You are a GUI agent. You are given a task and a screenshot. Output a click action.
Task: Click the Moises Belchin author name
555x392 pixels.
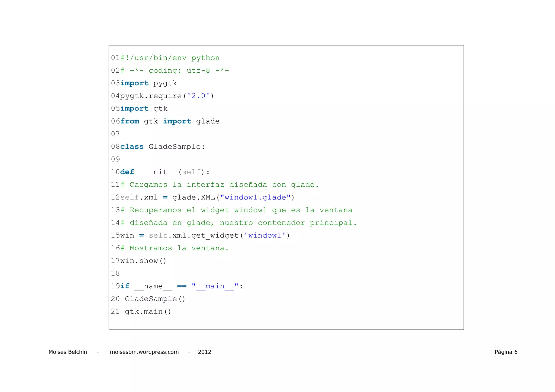[x=68, y=352]
